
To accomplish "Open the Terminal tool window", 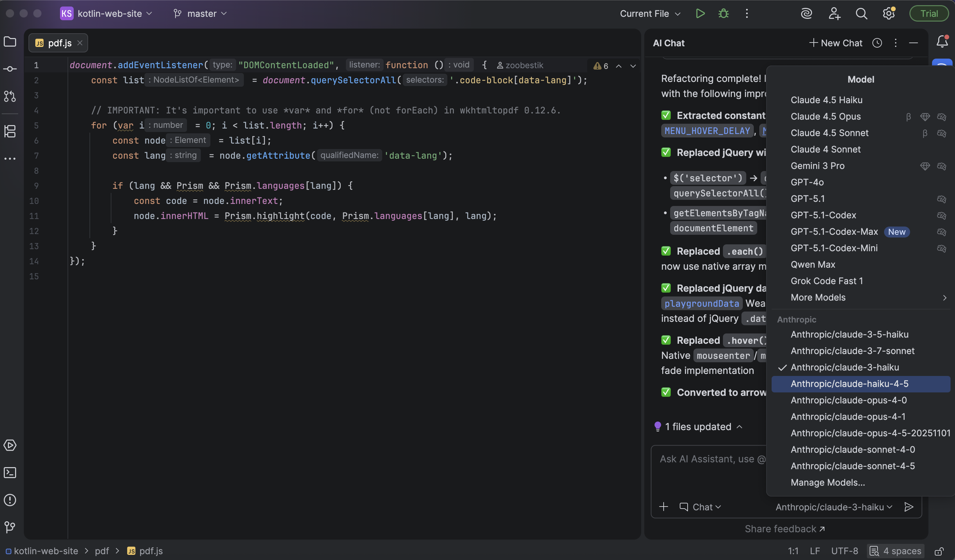I will (10, 473).
